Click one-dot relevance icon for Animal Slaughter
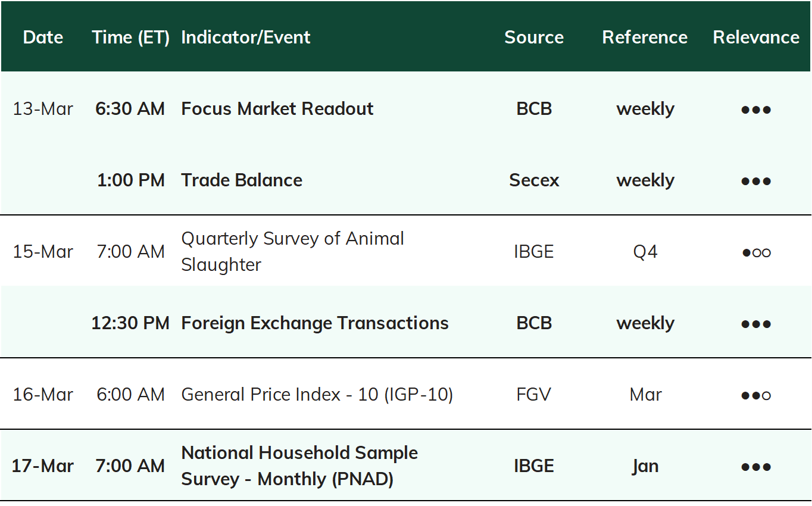 (756, 252)
